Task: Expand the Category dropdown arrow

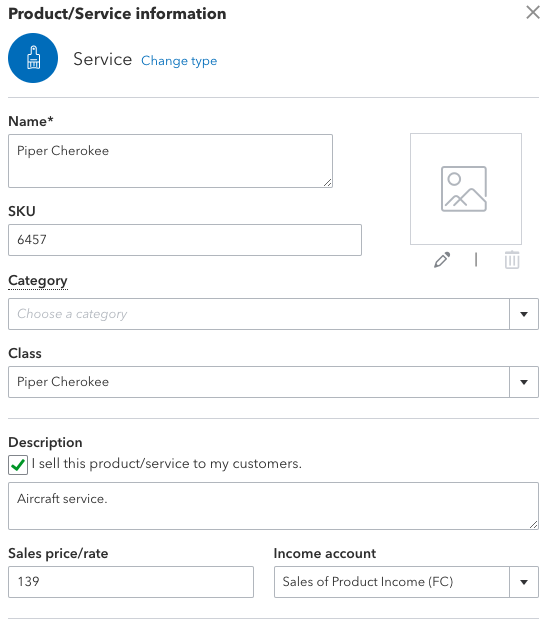Action: (x=524, y=314)
